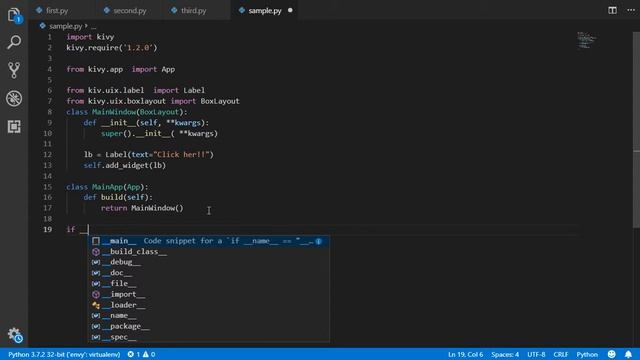Choose the __debug__ suggestion
Viewport: 640px width, 360px height.
[209, 262]
